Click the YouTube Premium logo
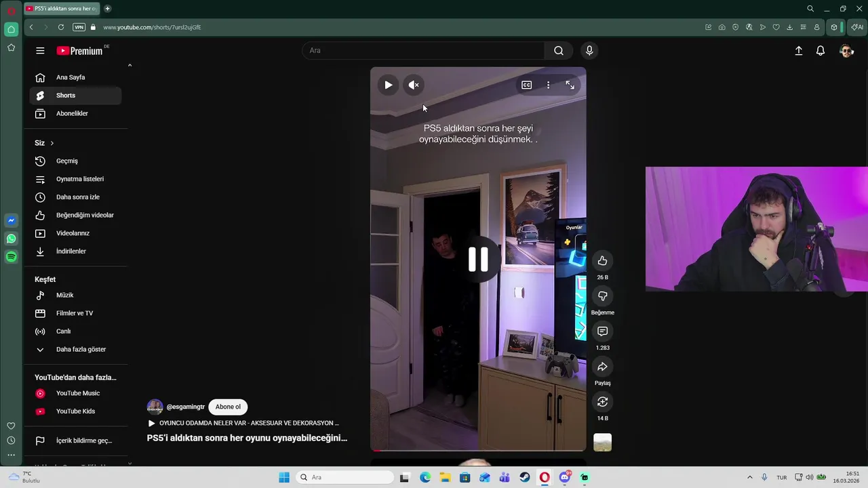The width and height of the screenshot is (868, 488). coord(81,51)
